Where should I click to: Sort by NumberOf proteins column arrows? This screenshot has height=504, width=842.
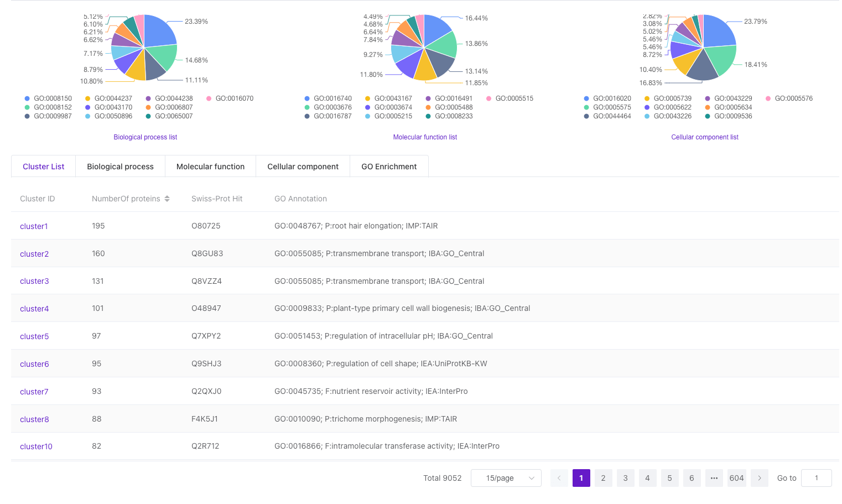click(x=167, y=199)
